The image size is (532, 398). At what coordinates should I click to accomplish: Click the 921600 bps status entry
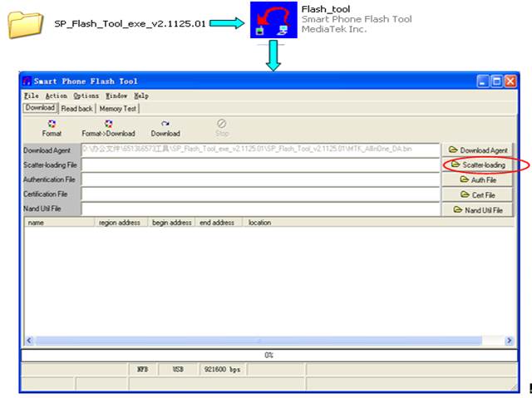[222, 369]
